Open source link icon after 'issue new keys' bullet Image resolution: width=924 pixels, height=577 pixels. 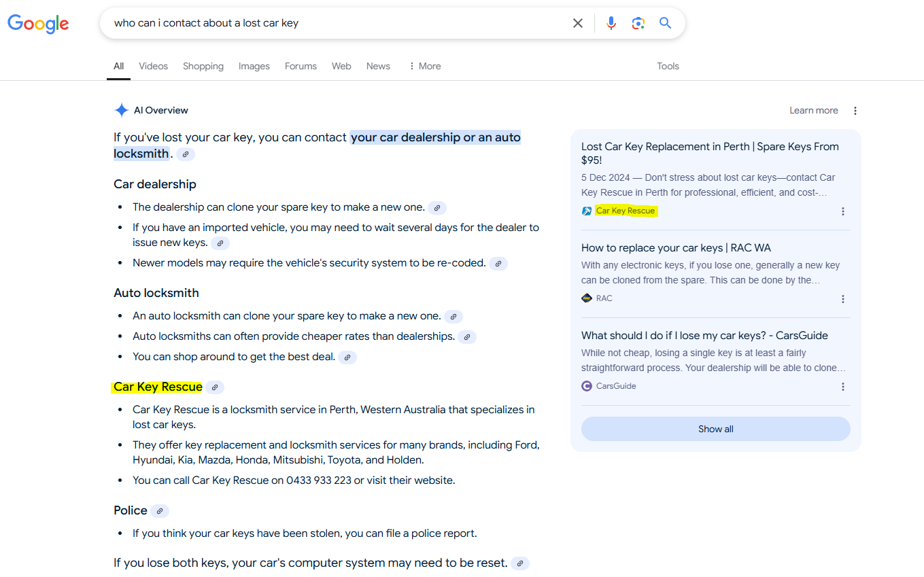[x=220, y=243]
